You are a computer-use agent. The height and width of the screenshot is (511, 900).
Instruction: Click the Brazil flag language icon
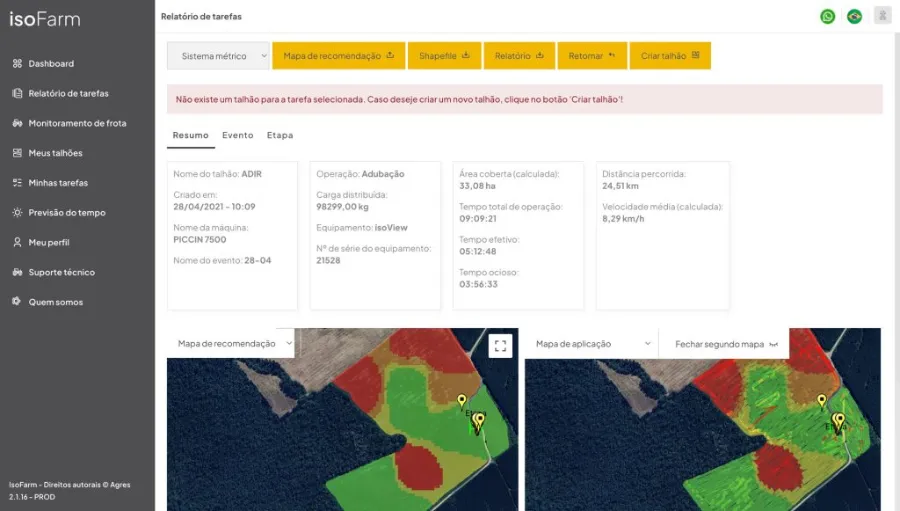pos(854,16)
